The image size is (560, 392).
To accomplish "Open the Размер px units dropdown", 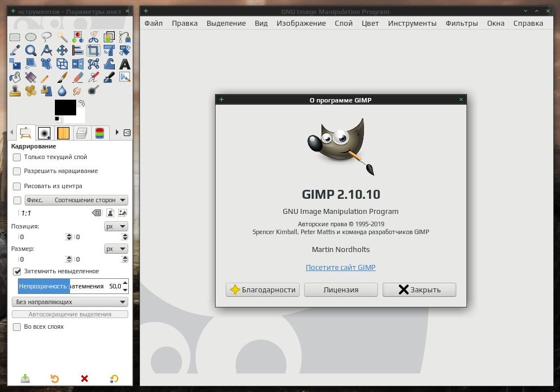I will [x=116, y=249].
